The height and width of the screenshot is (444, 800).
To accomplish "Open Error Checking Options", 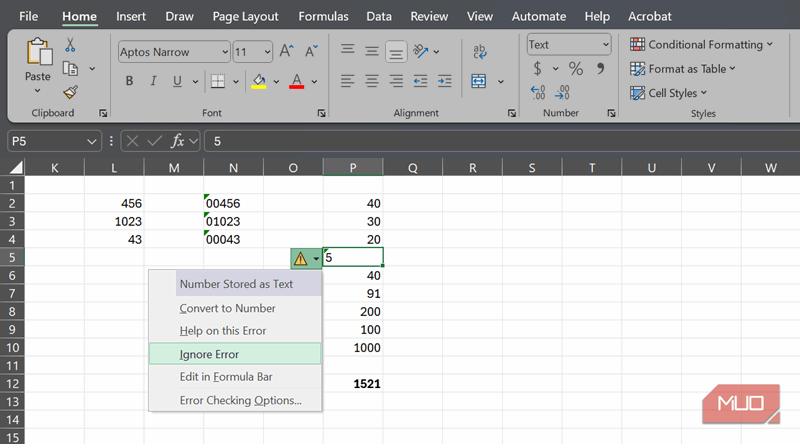I will 235,400.
